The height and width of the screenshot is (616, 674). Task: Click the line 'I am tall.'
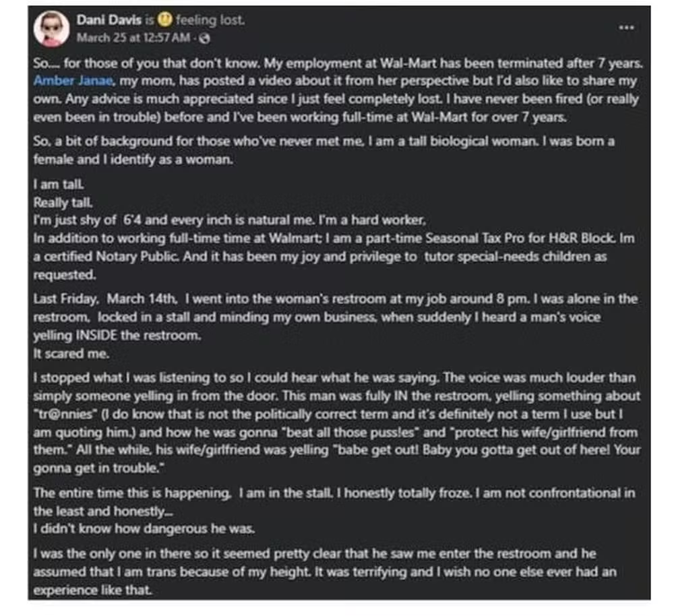coord(59,185)
